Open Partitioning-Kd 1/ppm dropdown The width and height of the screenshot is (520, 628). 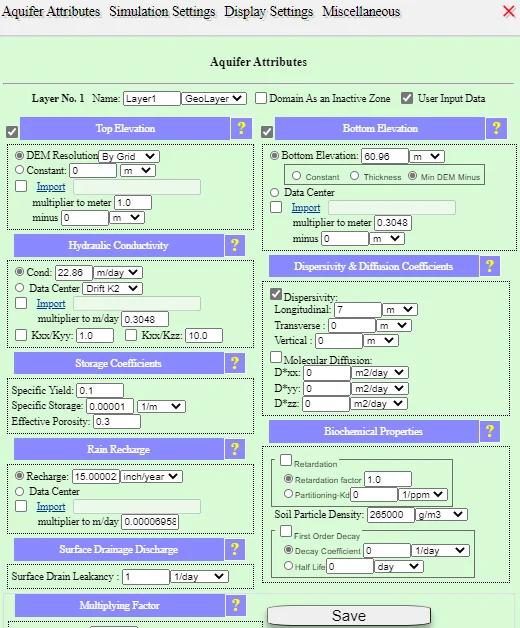pos(423,495)
